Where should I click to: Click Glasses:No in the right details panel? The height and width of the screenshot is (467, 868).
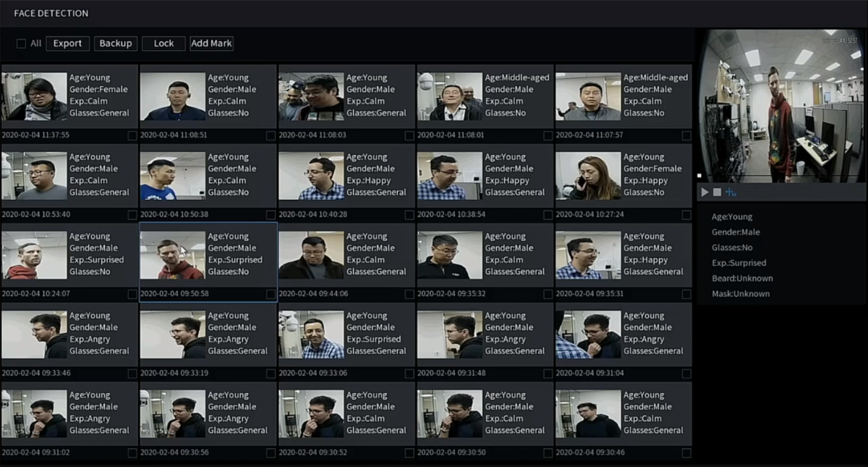(732, 248)
